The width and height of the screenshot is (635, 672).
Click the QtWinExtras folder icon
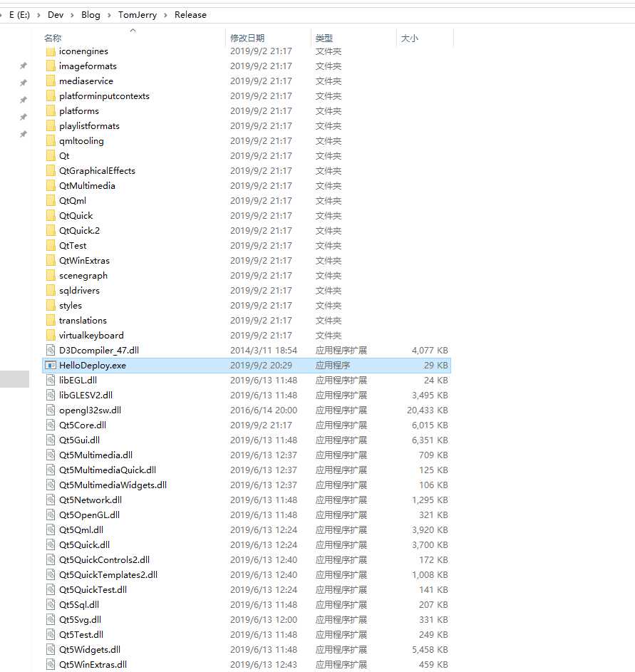[x=51, y=261]
